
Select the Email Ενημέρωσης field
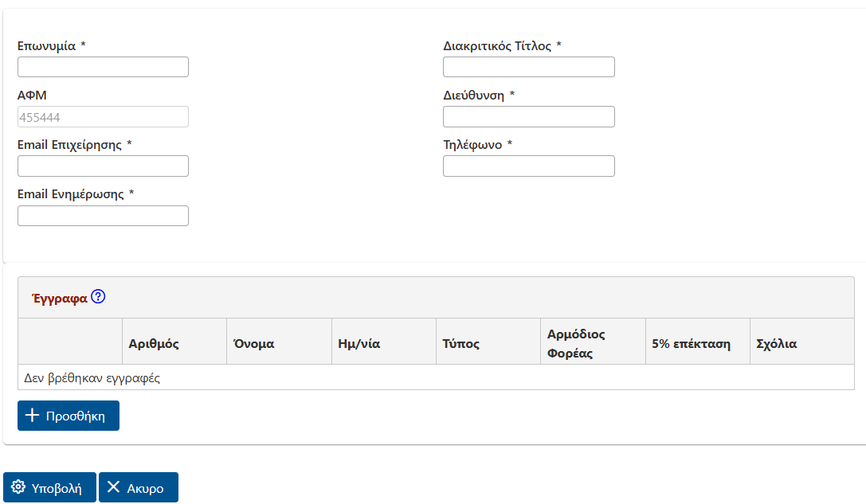[103, 215]
